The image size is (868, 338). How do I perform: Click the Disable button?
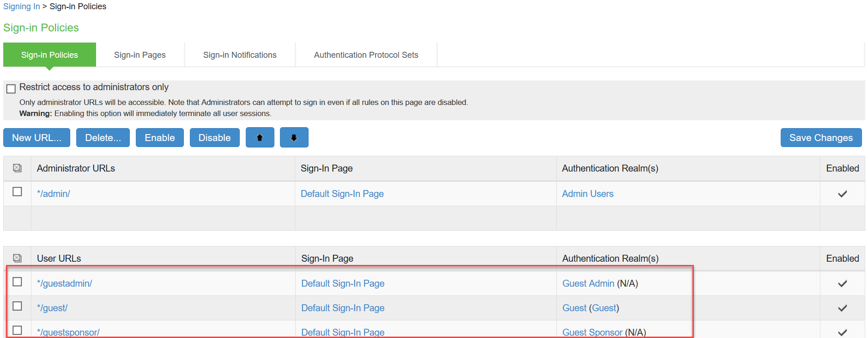pos(214,138)
